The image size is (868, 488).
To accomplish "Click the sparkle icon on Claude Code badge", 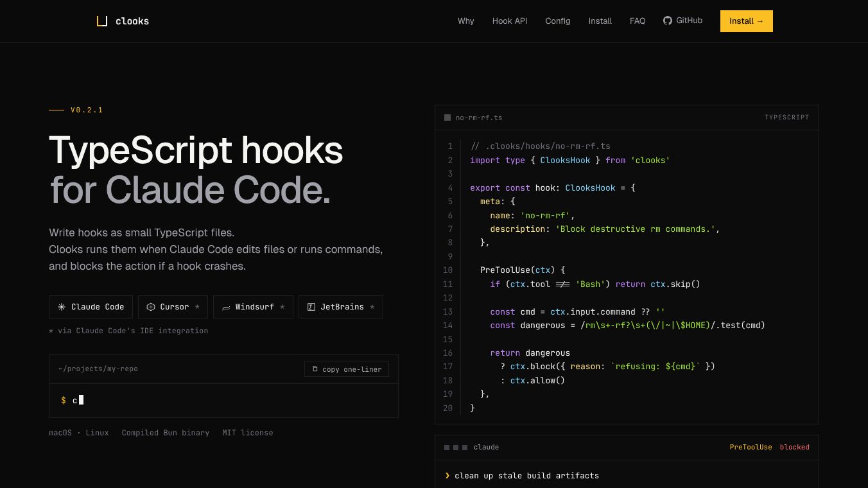I will 62,307.
